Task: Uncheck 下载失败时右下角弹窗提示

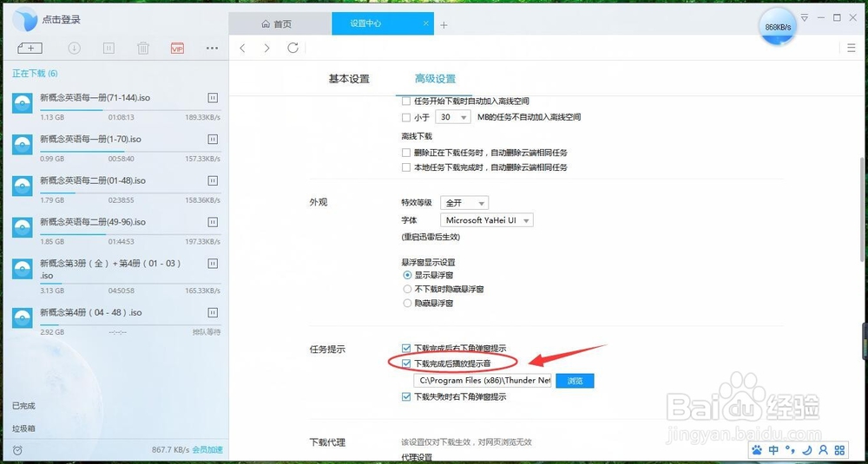Action: point(406,396)
